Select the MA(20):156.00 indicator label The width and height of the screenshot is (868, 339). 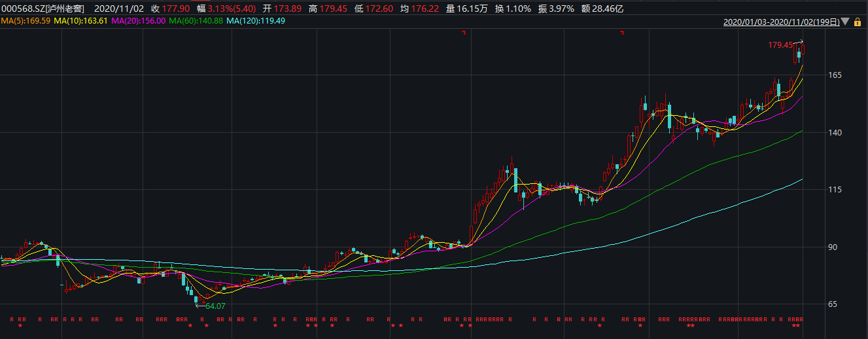point(139,21)
